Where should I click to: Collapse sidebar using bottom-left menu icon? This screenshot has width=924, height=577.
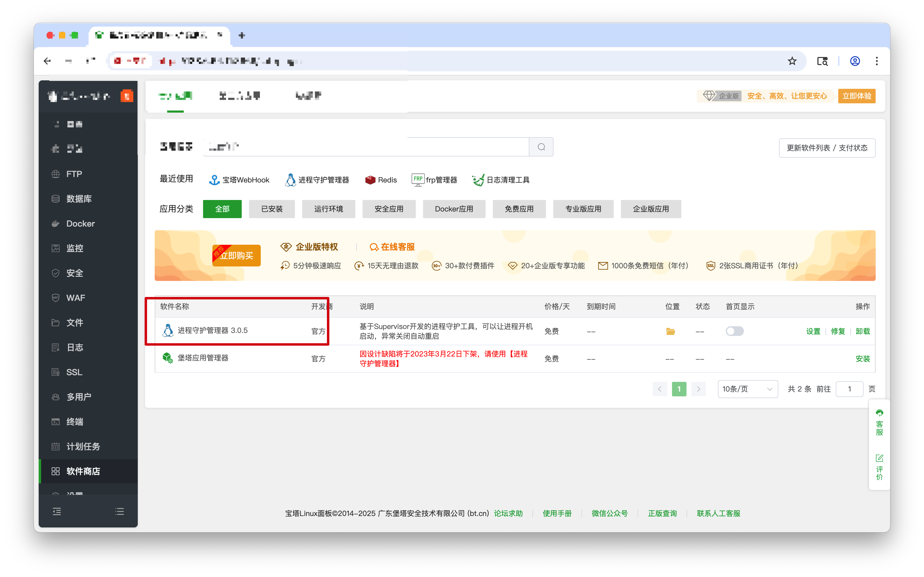point(57,511)
